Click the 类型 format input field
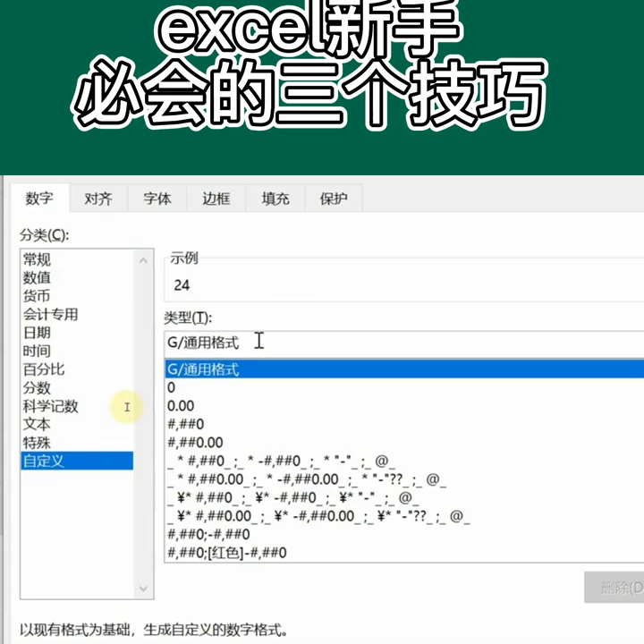The width and height of the screenshot is (644, 644). 403,343
